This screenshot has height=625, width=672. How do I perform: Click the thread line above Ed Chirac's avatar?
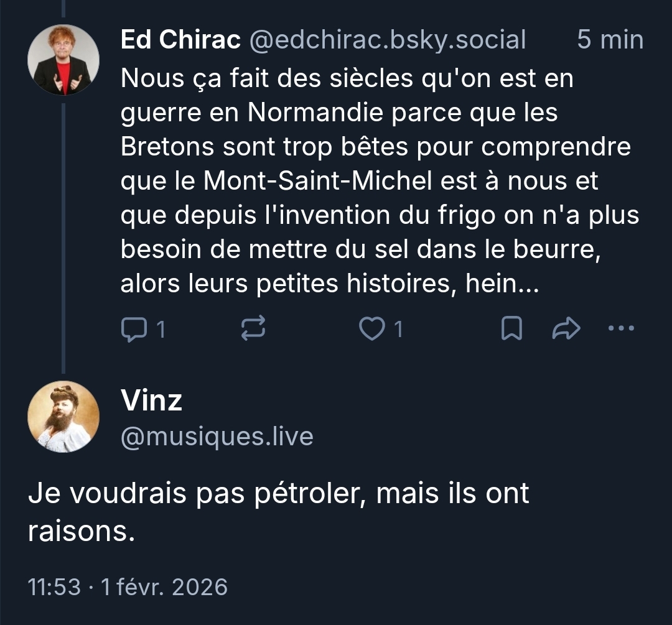(x=63, y=9)
